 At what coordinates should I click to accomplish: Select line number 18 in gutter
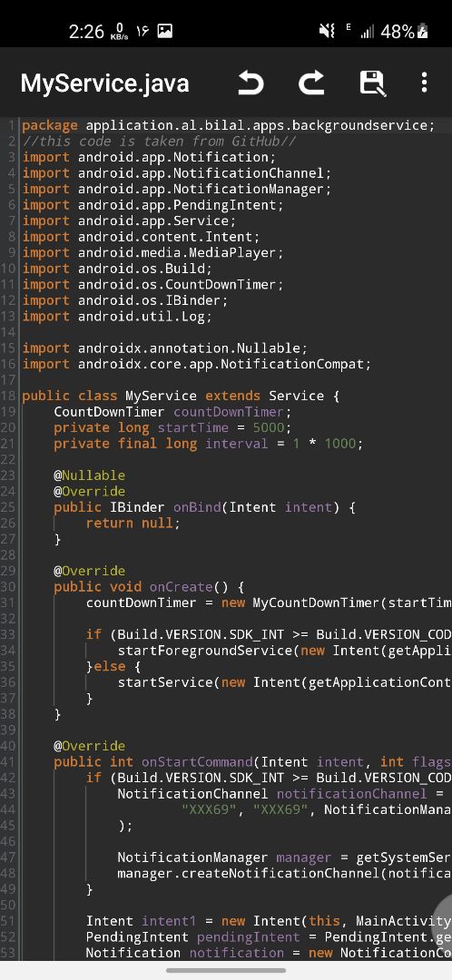point(9,396)
